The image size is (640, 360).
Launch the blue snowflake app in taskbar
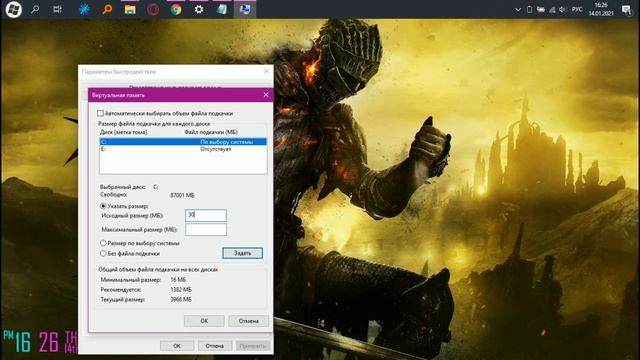click(x=84, y=9)
